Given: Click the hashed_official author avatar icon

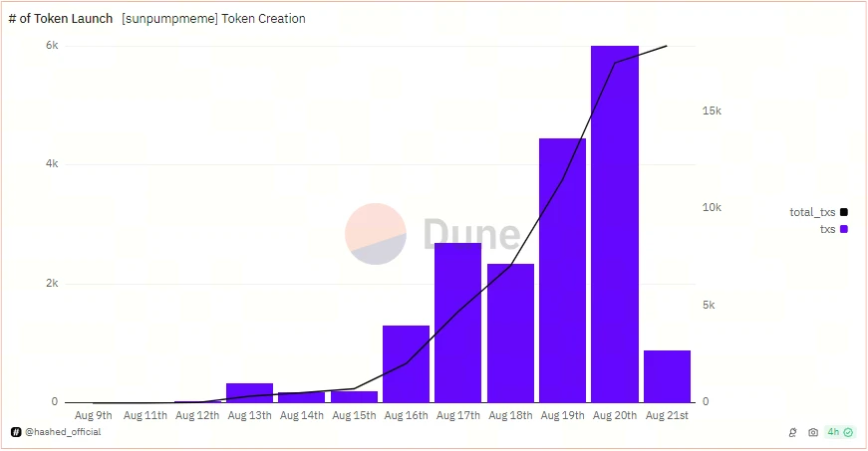Looking at the screenshot, I should click(16, 432).
